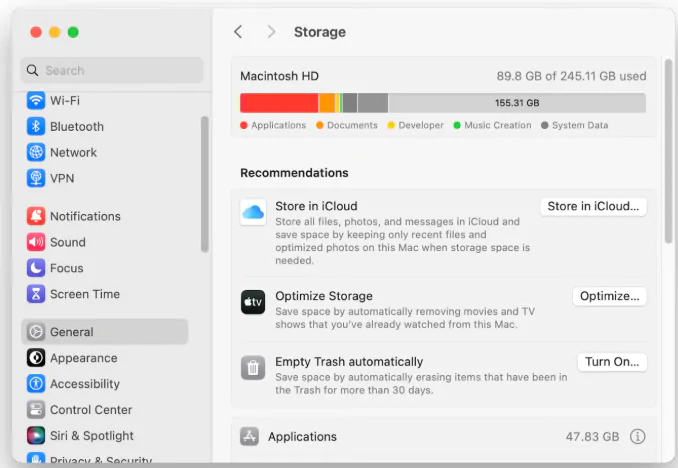Click the info icon beside Applications

637,437
